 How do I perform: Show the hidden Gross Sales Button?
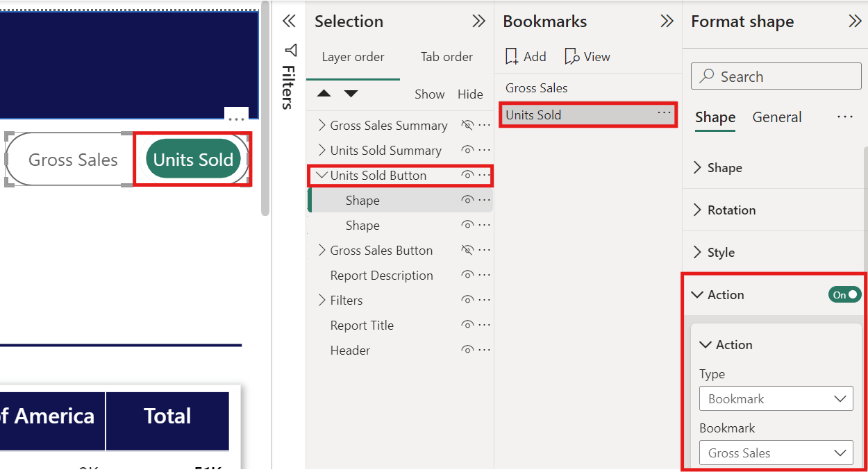pos(467,251)
